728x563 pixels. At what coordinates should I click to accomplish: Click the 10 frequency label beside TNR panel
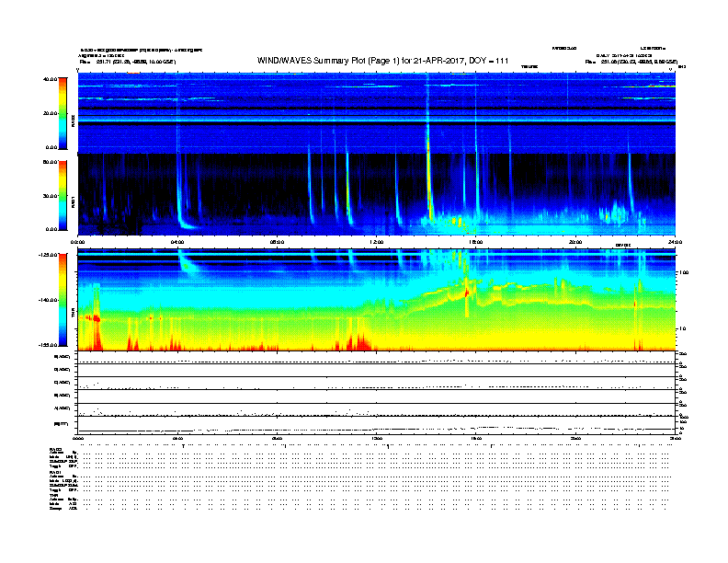pos(683,329)
